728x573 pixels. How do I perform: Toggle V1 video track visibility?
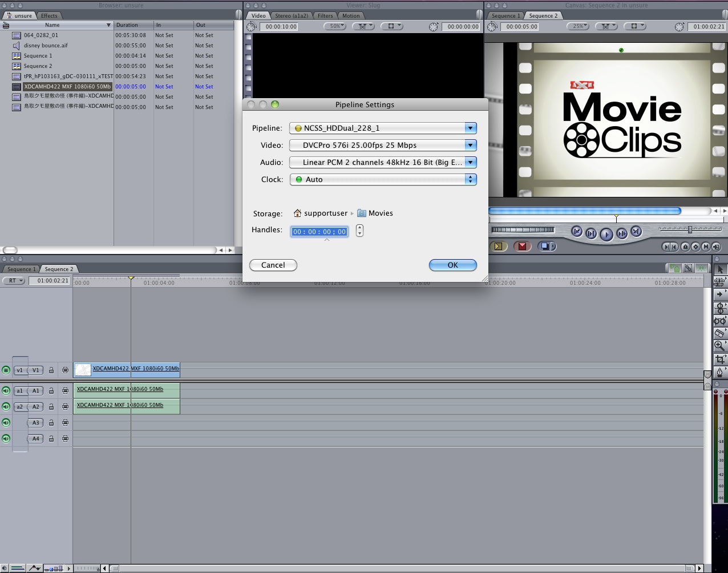(6, 370)
